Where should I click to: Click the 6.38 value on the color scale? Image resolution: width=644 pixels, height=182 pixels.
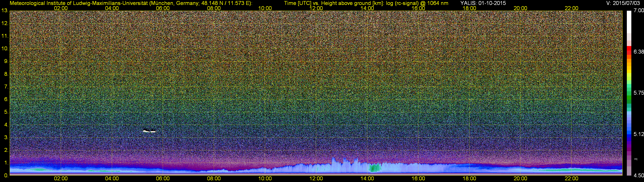[x=639, y=52]
